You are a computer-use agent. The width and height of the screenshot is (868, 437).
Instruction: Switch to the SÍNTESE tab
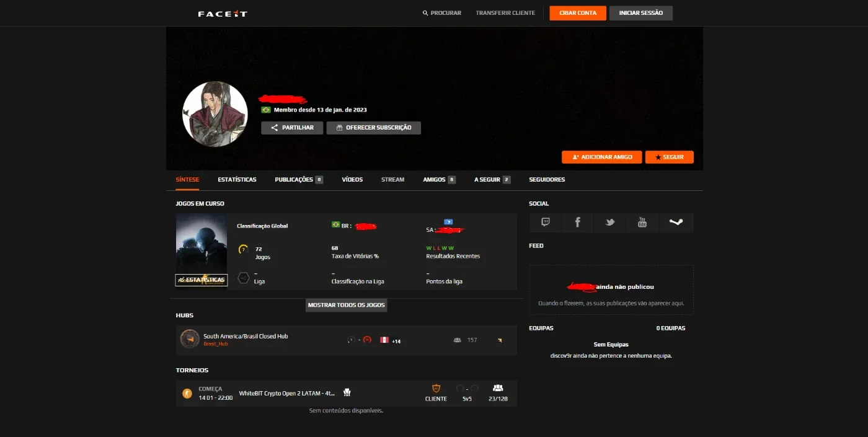coord(187,180)
